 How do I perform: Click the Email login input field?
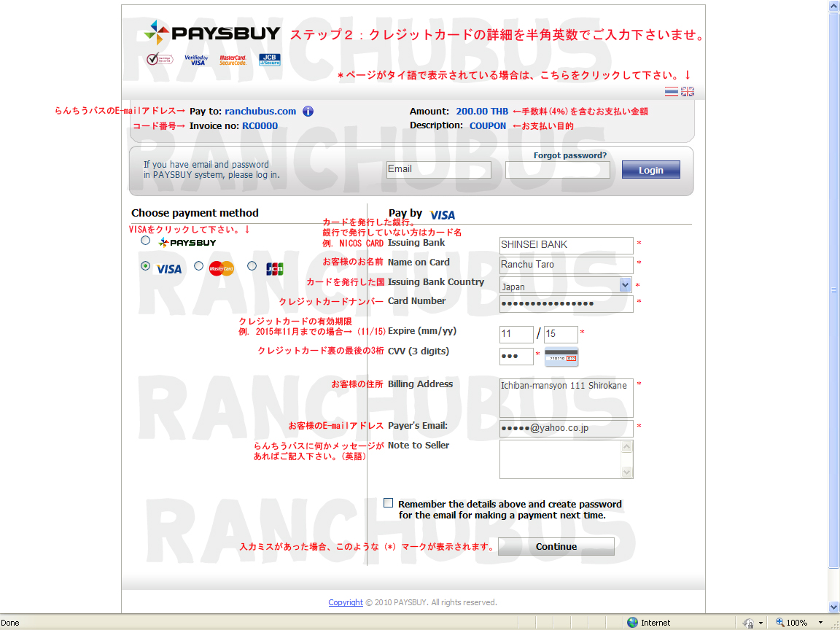439,170
